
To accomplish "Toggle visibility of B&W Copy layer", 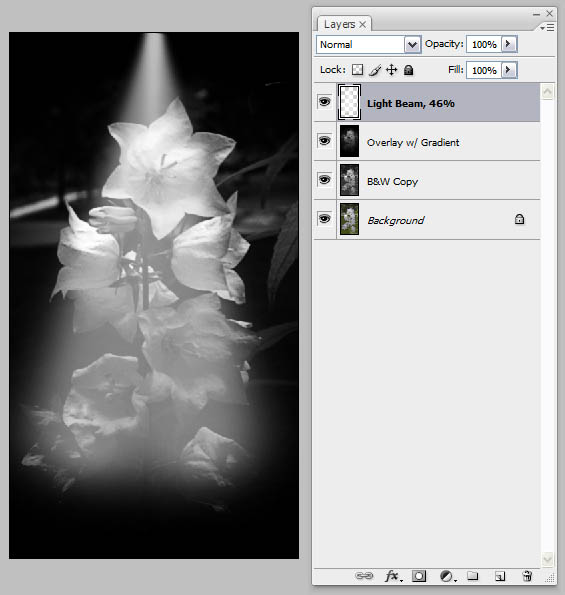I will [x=324, y=179].
